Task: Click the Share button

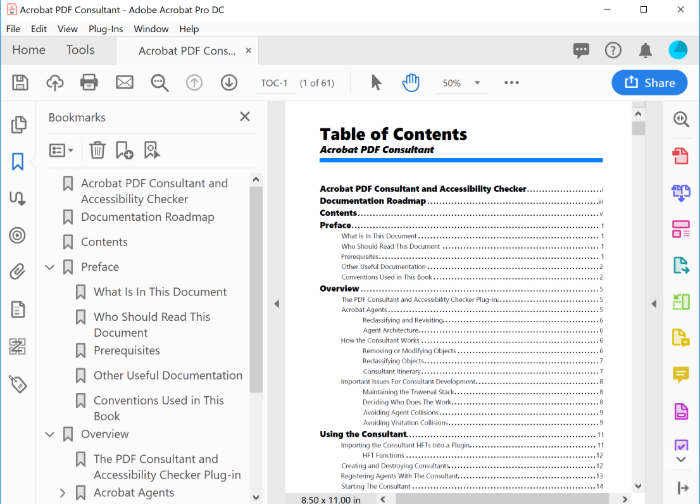Action: coord(649,82)
